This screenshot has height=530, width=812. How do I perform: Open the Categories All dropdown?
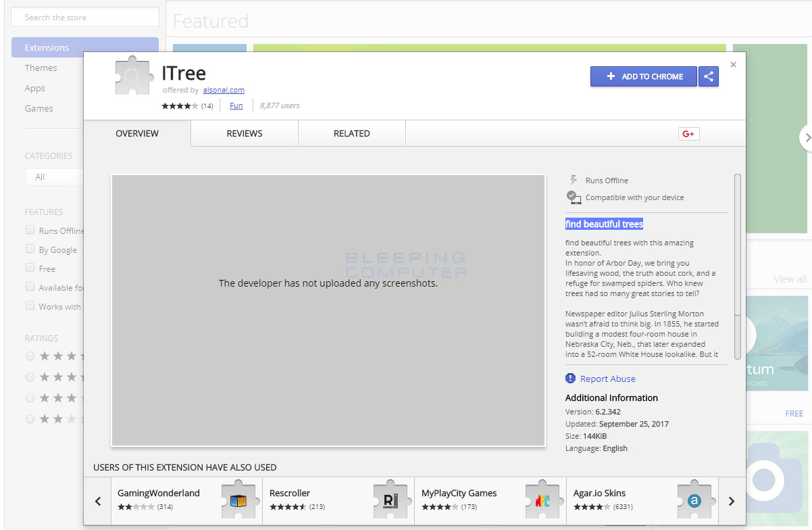click(54, 177)
